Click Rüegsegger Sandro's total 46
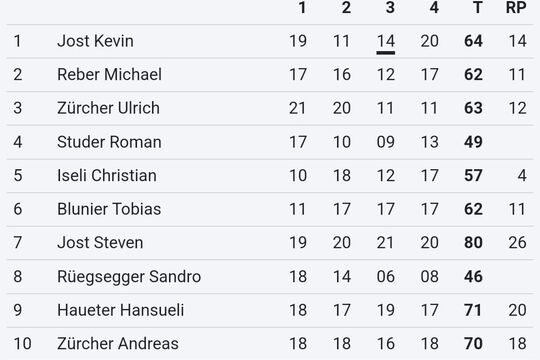540x360 pixels. [473, 276]
